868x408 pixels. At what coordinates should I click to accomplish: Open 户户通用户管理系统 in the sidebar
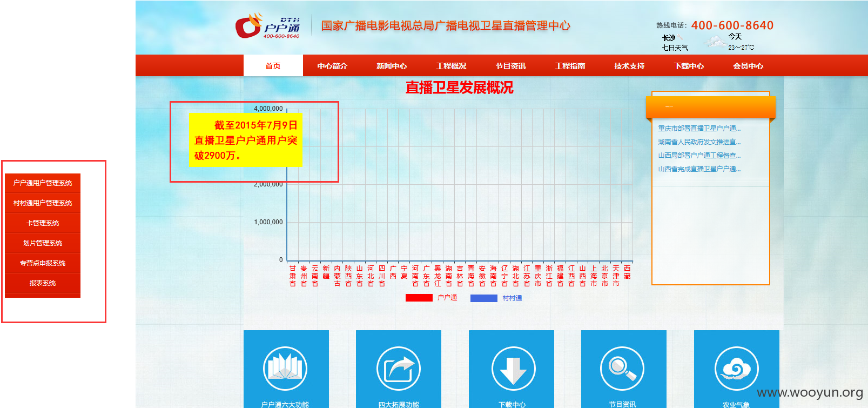(43, 183)
